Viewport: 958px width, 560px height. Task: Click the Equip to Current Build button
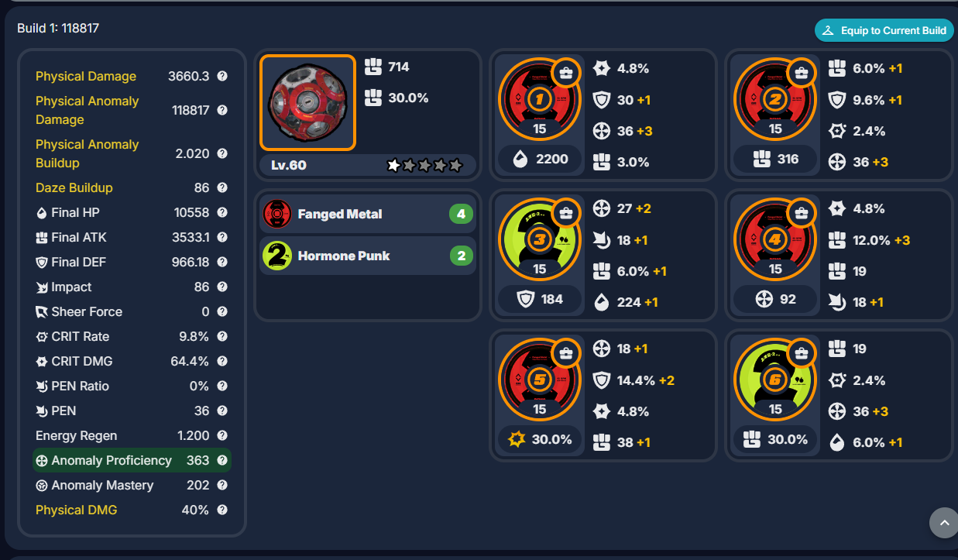884,30
